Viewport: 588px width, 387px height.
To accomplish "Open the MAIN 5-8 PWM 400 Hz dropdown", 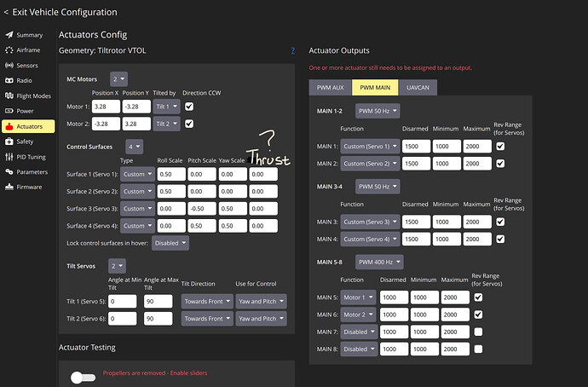I will point(377,260).
